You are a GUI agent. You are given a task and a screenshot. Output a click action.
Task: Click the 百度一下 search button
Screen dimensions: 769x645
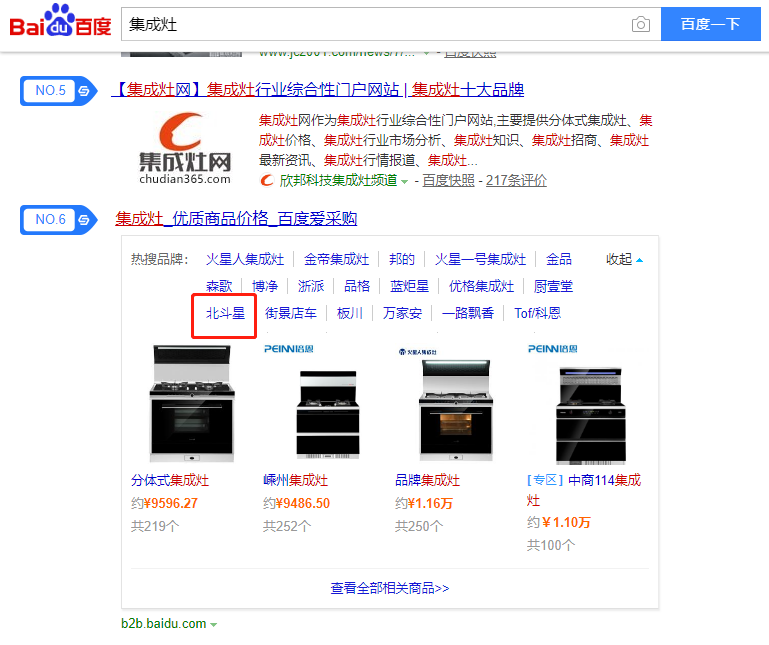click(x=711, y=24)
